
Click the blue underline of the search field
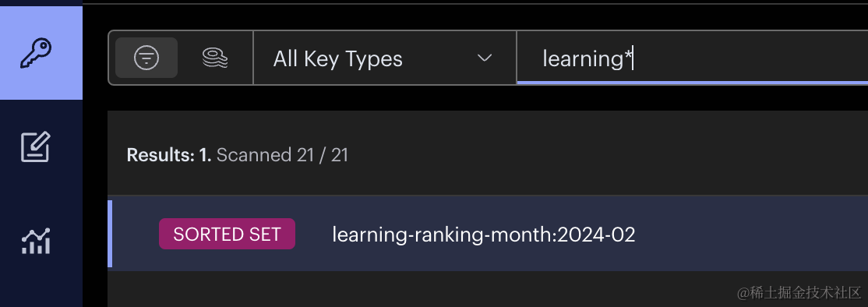[692, 83]
